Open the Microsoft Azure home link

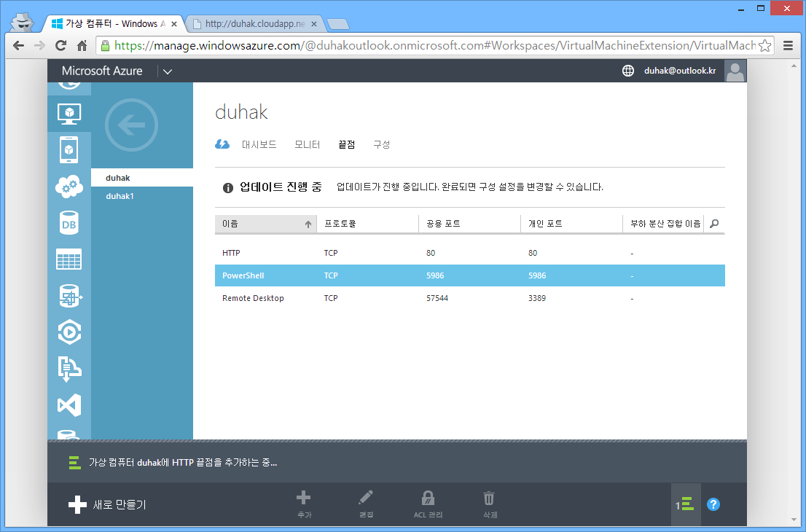[102, 71]
